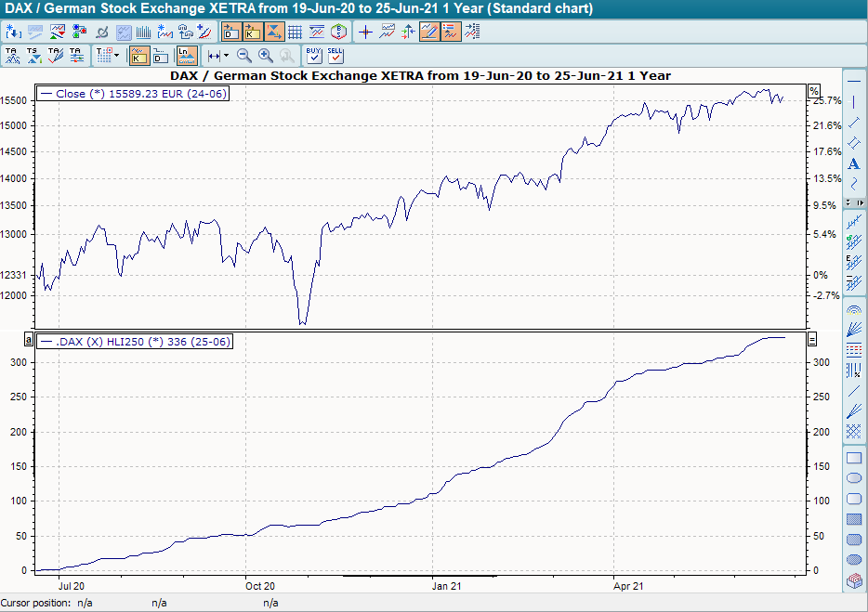Toggle the chart grid display icon
The width and height of the screenshot is (868, 612).
(294, 31)
